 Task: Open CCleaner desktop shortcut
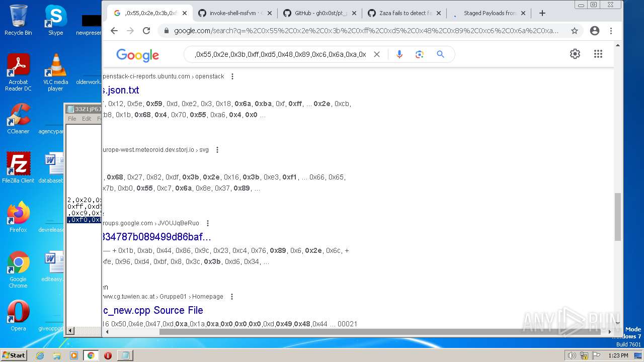point(18,119)
